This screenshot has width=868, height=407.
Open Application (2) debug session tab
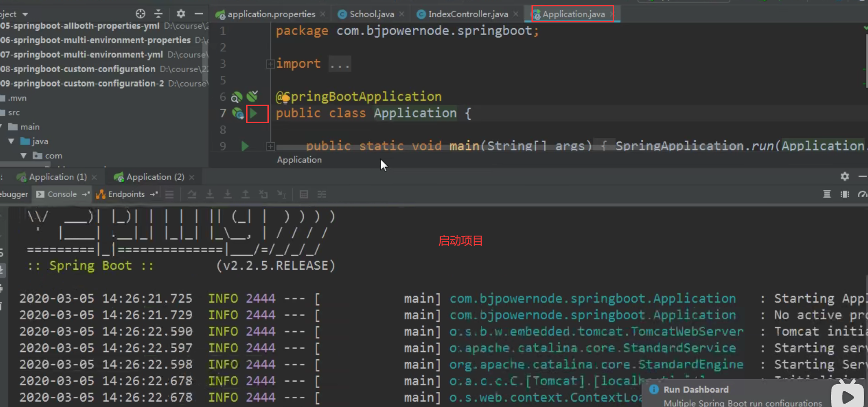point(155,177)
